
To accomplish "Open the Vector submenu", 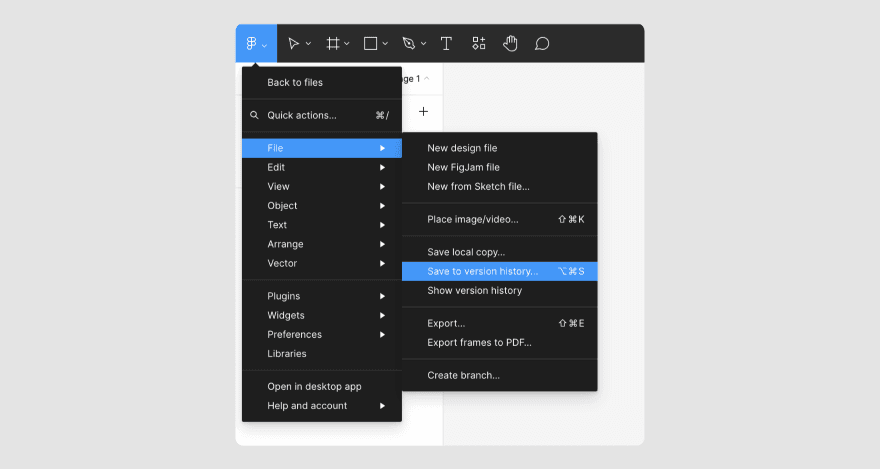I will 322,263.
